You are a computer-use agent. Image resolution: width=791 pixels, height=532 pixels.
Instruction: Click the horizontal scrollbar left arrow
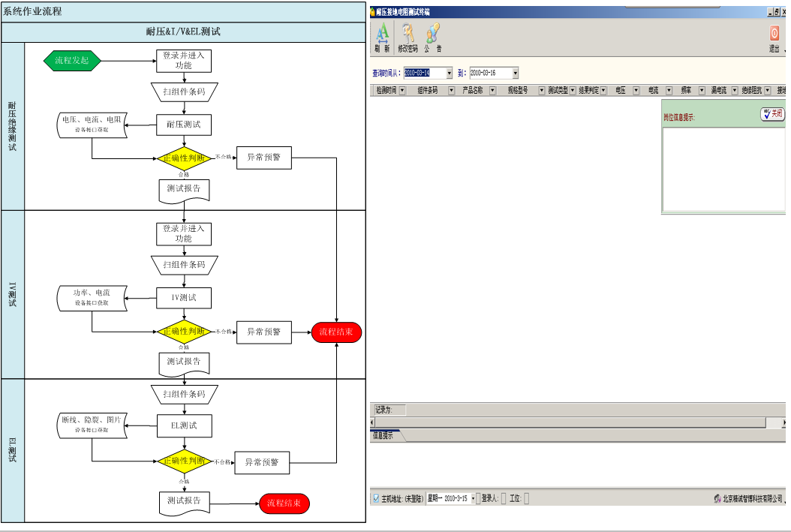click(373, 422)
